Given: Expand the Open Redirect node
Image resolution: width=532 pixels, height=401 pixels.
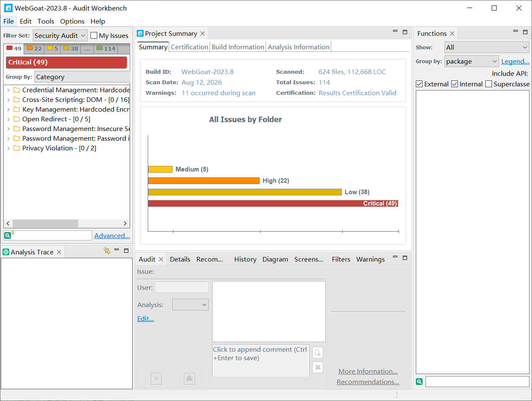Looking at the screenshot, I should point(8,119).
